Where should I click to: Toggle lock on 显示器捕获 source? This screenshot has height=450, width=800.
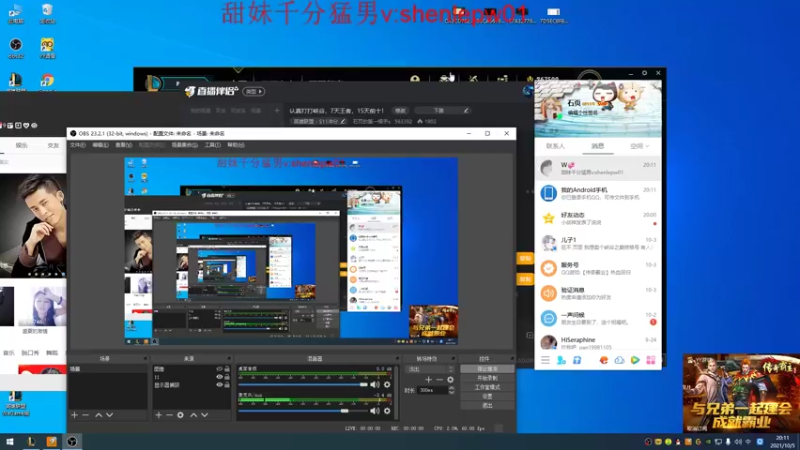tap(227, 385)
